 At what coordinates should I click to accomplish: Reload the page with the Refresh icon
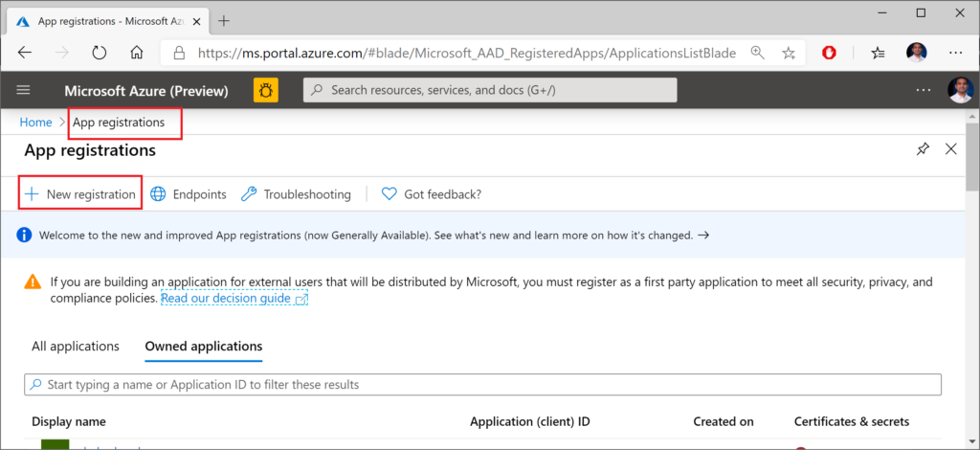(100, 53)
